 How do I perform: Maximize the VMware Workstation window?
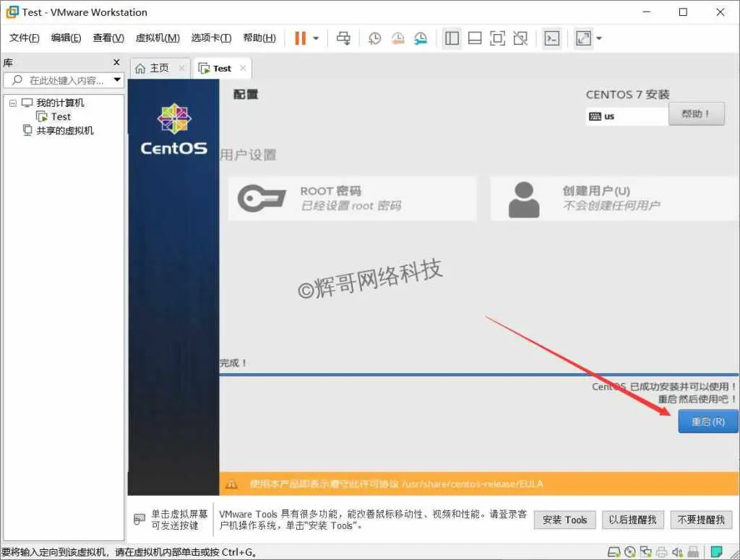coord(683,12)
